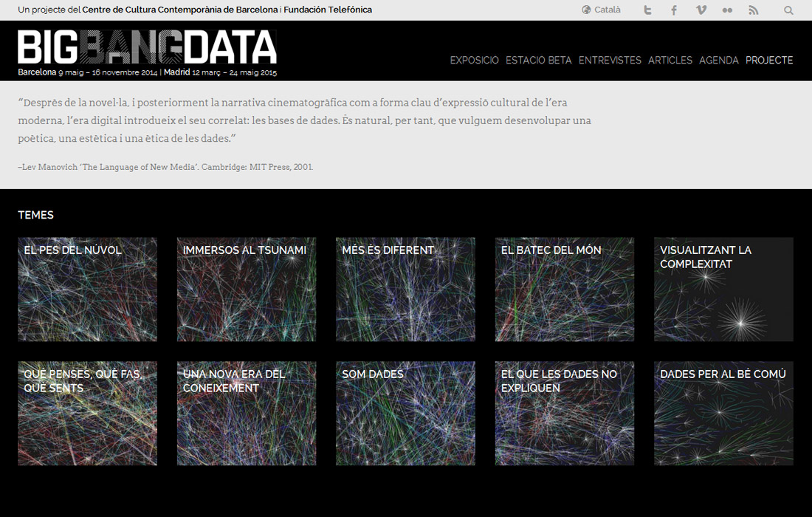
Task: Follow the Fundación Telefónica link
Action: pos(328,10)
